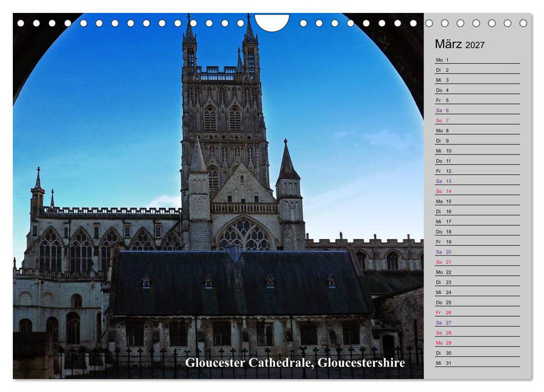This screenshot has height=392, width=544.
Task: Select the 'Mi 3' calendar row
Action: (x=477, y=80)
